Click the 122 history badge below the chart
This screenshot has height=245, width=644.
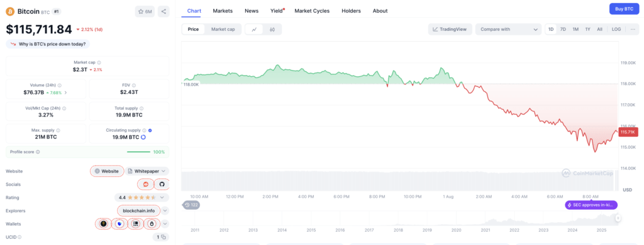191,205
